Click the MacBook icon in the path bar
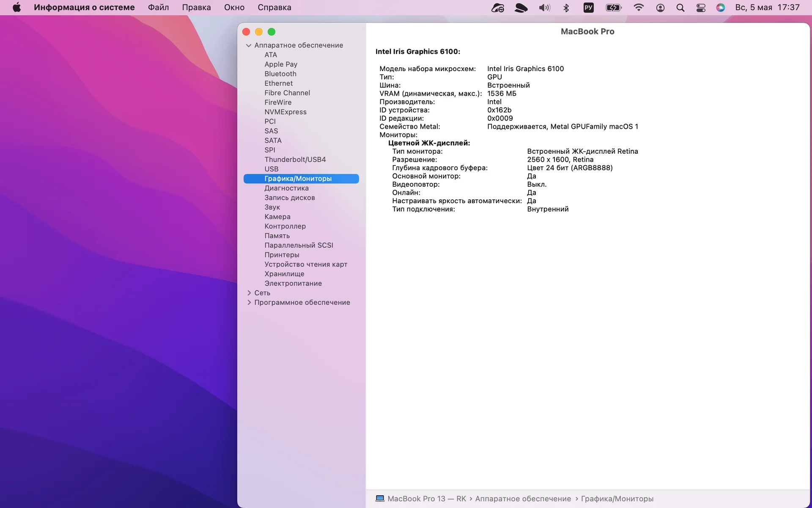812x508 pixels. (380, 498)
